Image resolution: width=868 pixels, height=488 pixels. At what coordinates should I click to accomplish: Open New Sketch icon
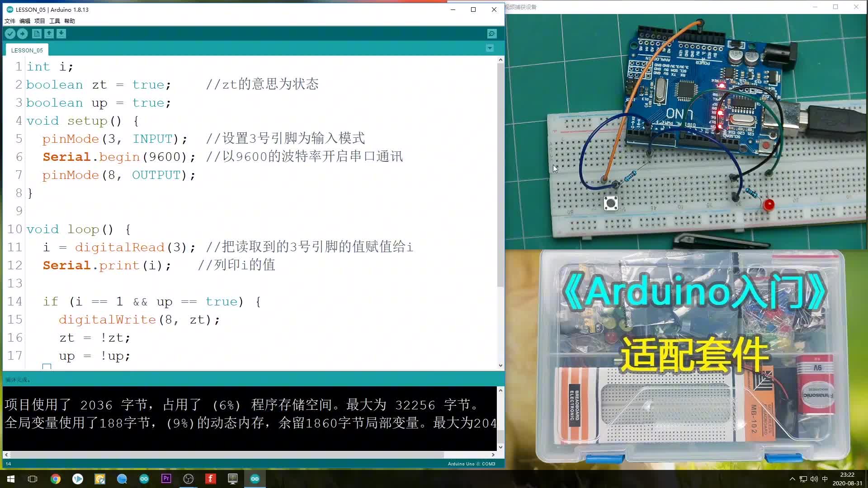[x=37, y=33]
